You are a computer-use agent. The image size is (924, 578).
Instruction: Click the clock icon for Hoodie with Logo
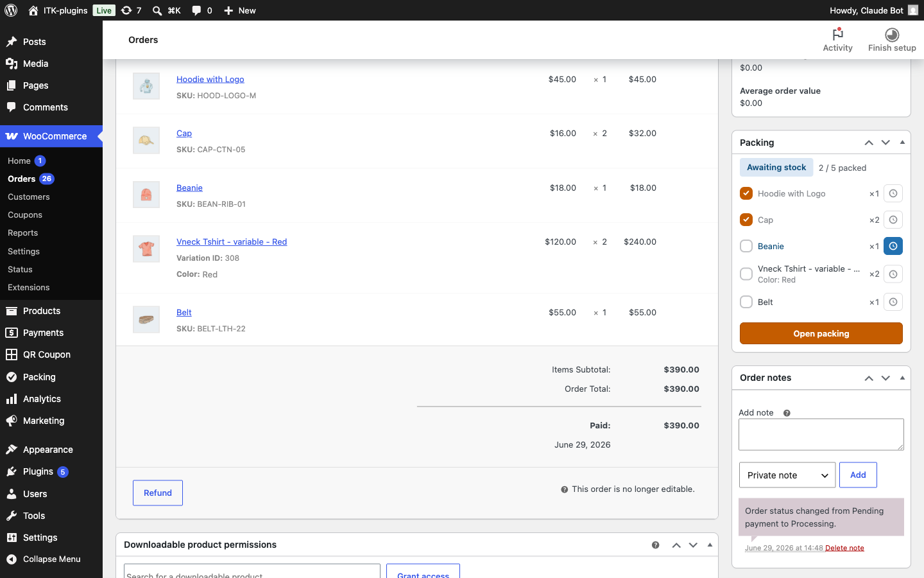[893, 193]
